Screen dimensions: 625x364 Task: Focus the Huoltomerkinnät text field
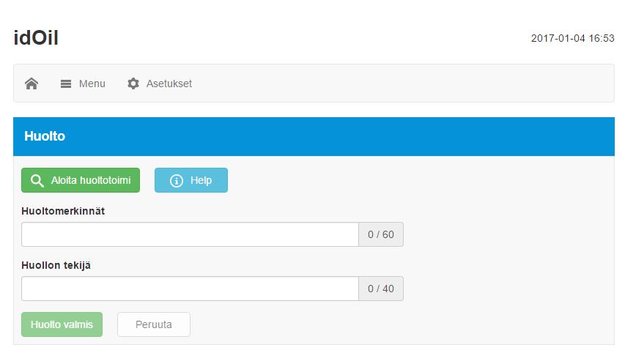tap(190, 234)
